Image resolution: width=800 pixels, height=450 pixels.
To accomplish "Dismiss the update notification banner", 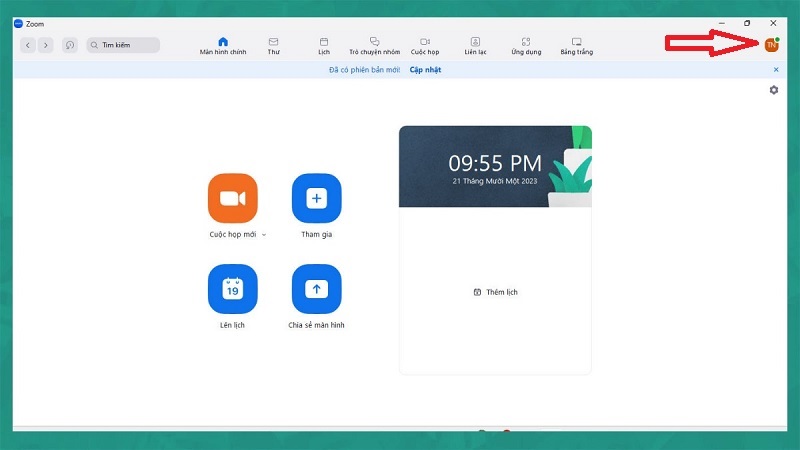I will coord(776,70).
